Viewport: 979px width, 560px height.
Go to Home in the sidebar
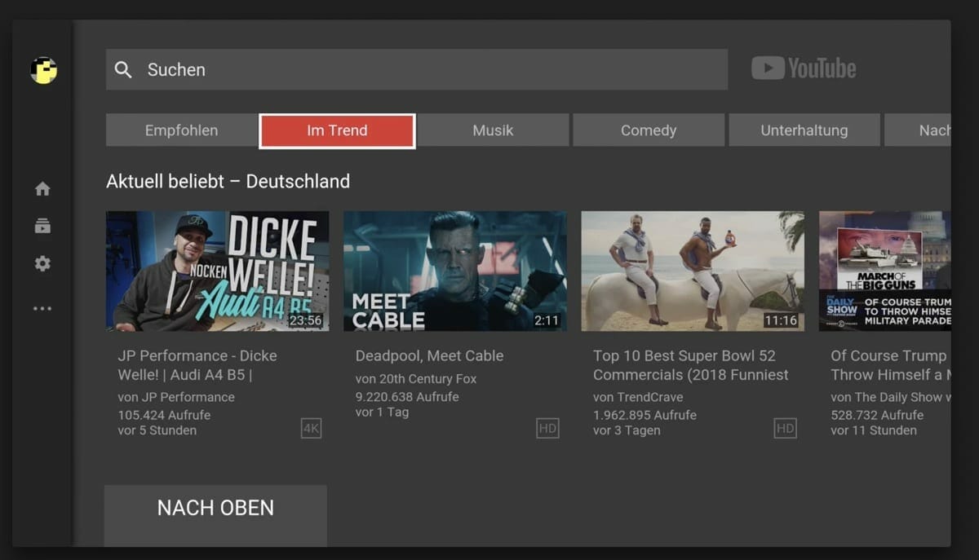tap(42, 189)
